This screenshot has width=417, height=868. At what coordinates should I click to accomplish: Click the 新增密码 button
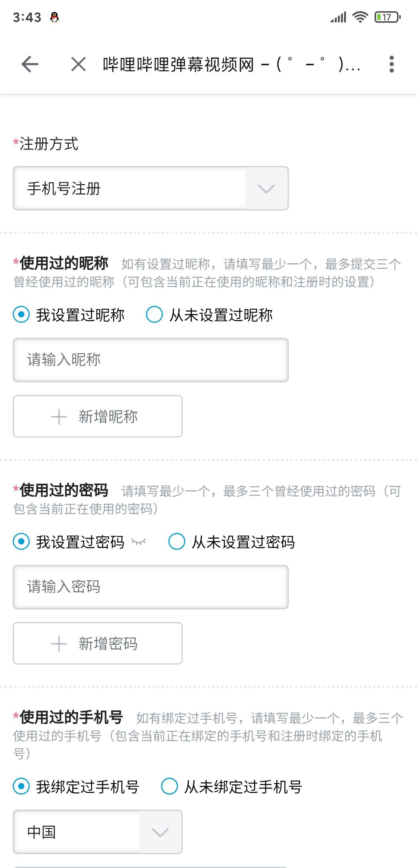(x=97, y=643)
